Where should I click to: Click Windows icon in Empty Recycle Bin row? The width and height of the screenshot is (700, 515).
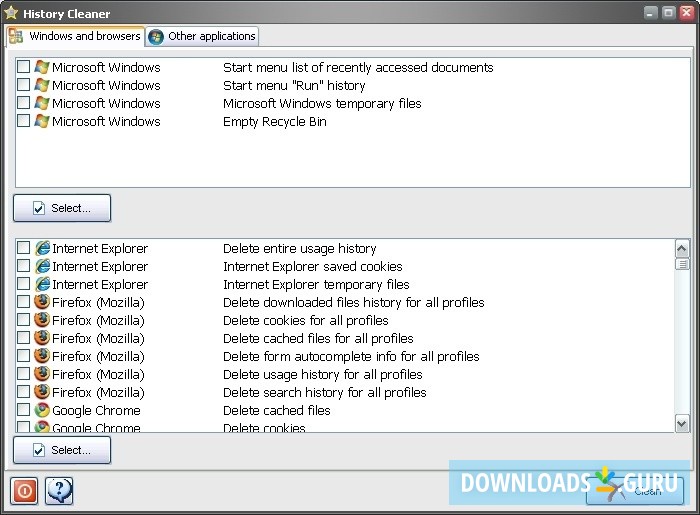[42, 121]
